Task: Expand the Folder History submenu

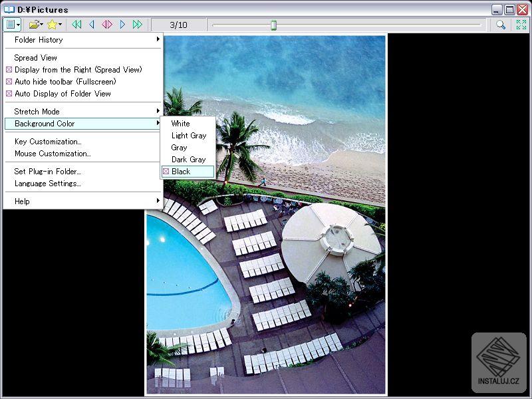Action: (83, 40)
